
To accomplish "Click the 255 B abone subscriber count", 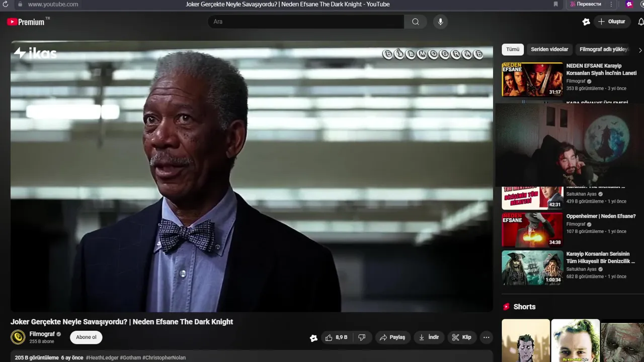I will (x=42, y=341).
